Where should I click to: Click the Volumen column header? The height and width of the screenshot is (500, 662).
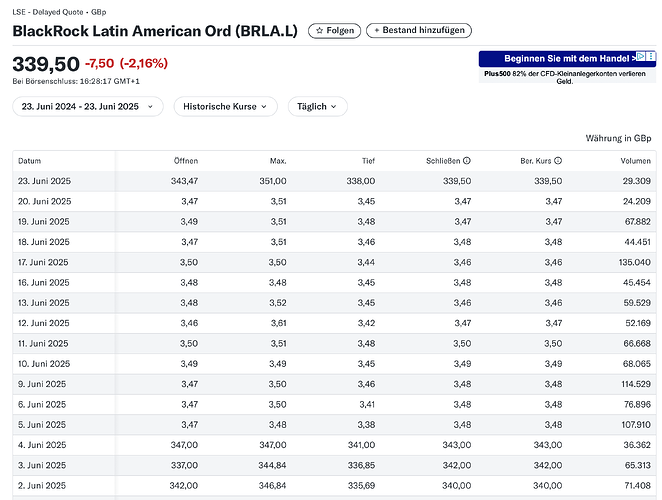(x=635, y=161)
